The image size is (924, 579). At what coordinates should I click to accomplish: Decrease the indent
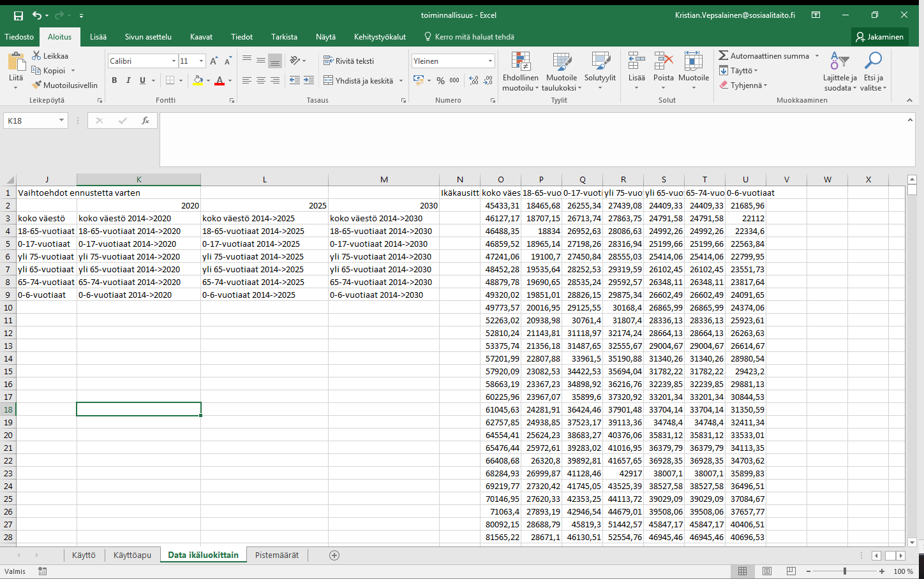[x=294, y=80]
